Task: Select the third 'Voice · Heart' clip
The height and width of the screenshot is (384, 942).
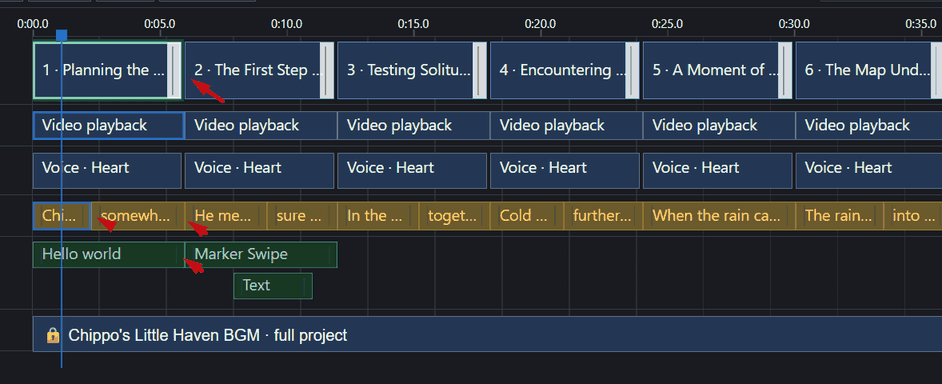Action: (412, 168)
